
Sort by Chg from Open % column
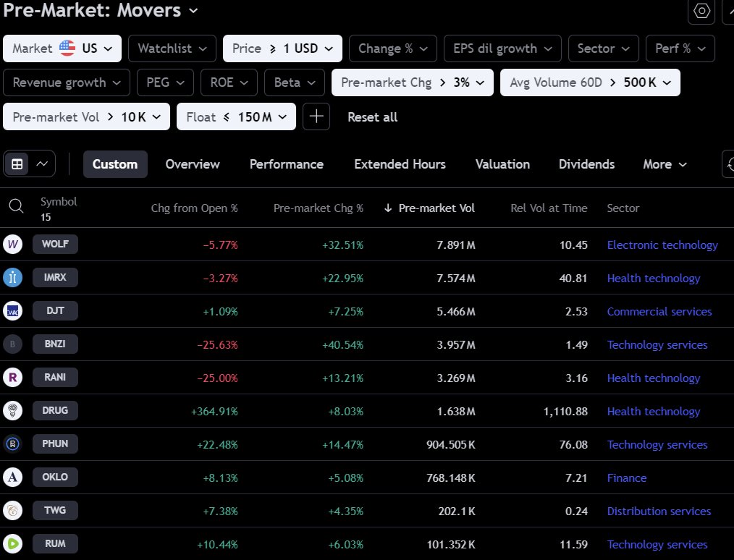(194, 208)
